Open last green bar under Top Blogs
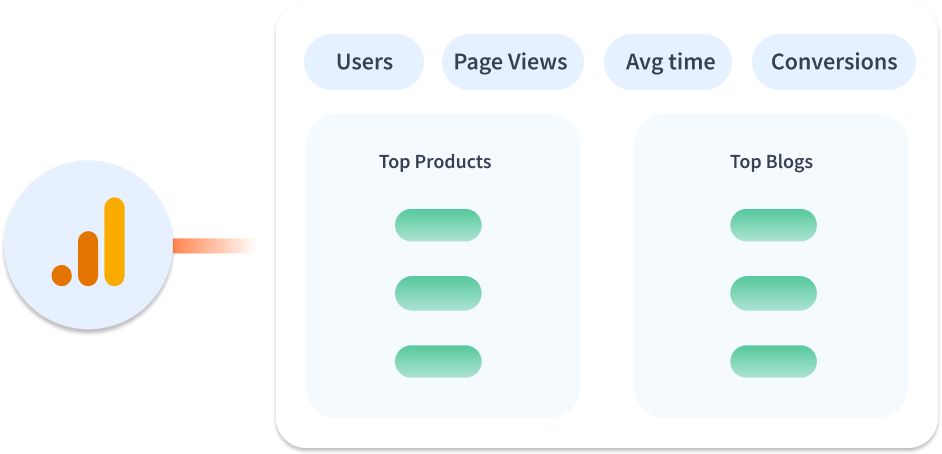The height and width of the screenshot is (454, 942). coord(773,362)
